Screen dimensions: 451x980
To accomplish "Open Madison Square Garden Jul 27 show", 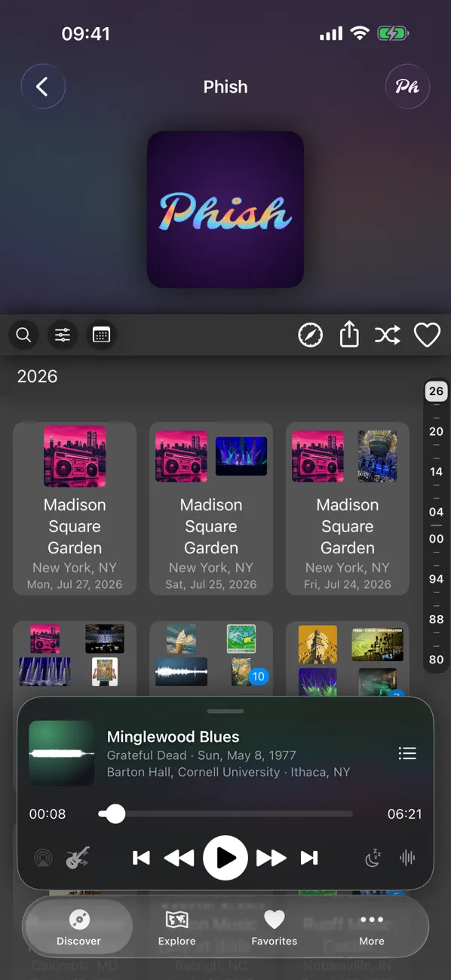I will click(75, 509).
